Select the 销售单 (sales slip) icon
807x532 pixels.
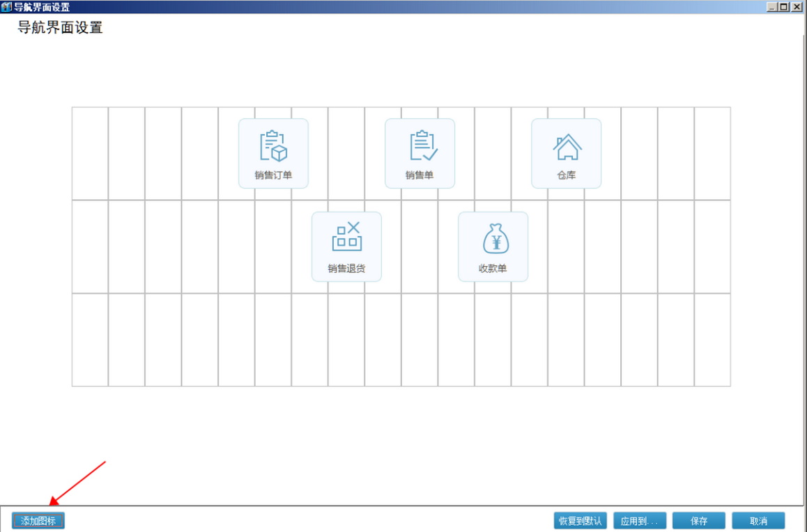click(x=420, y=153)
